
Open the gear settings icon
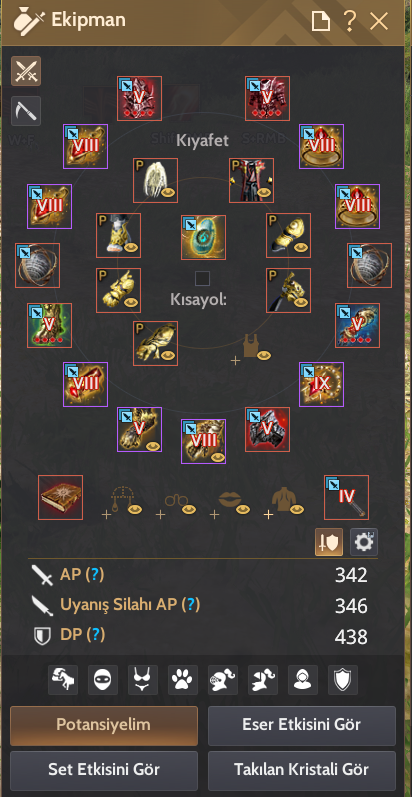(x=364, y=542)
